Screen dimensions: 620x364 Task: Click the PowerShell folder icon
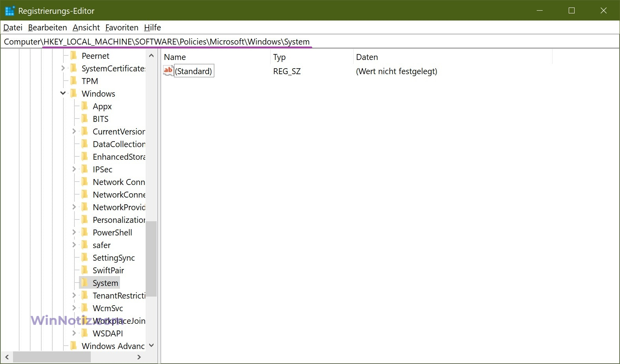point(84,232)
